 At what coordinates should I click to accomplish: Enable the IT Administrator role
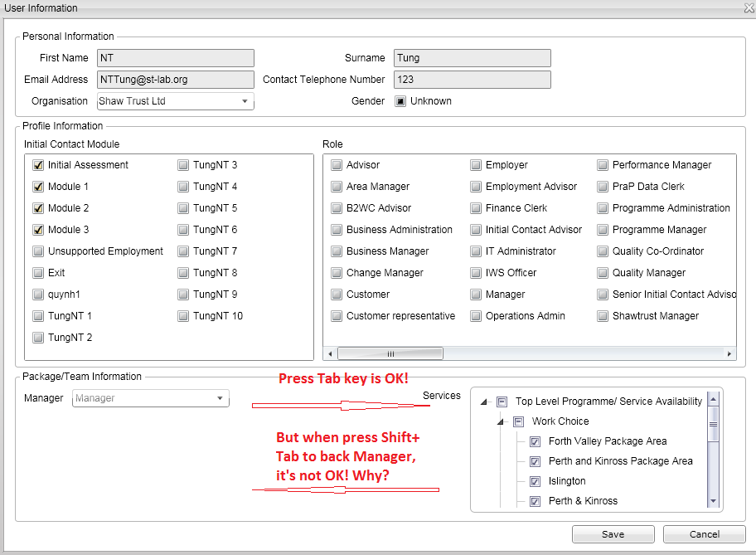[476, 251]
